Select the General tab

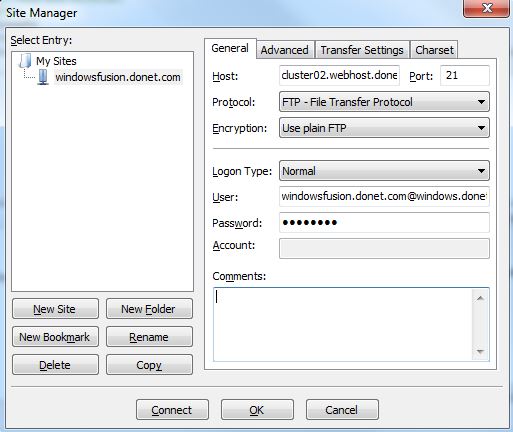[x=230, y=49]
